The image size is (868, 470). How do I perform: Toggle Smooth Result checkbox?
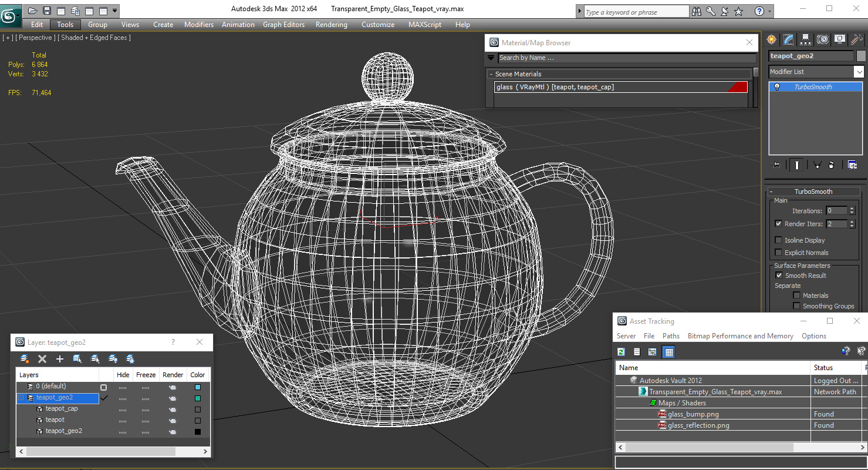tap(779, 276)
